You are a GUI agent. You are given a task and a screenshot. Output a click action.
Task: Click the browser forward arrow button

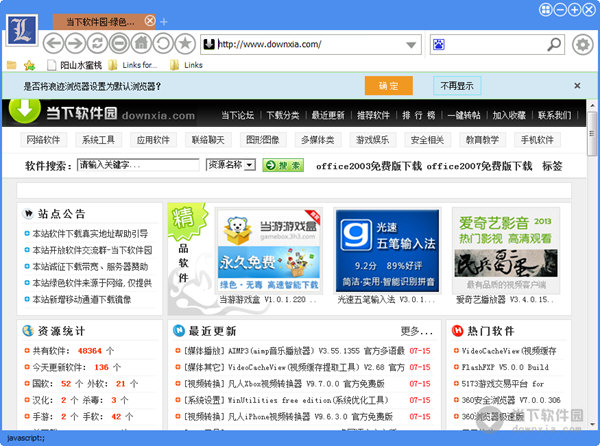pos(75,44)
